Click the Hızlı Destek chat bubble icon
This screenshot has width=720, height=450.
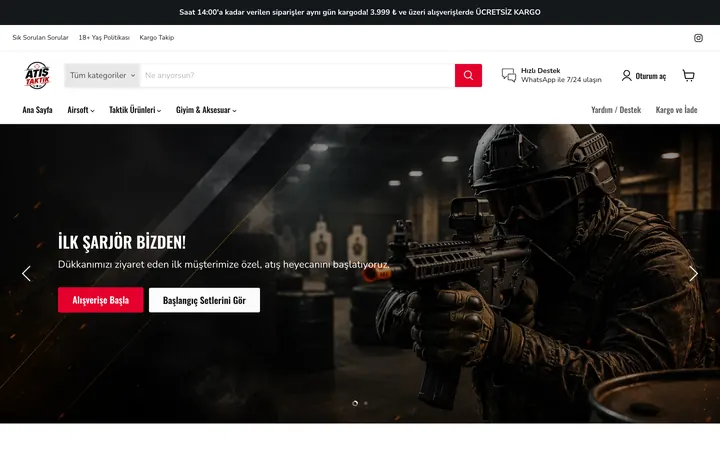(509, 75)
